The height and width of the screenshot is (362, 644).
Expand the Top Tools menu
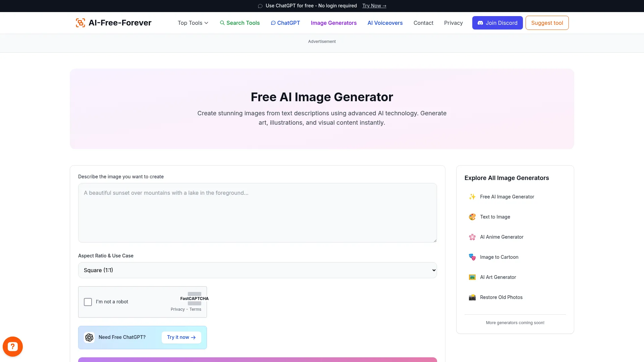click(193, 23)
